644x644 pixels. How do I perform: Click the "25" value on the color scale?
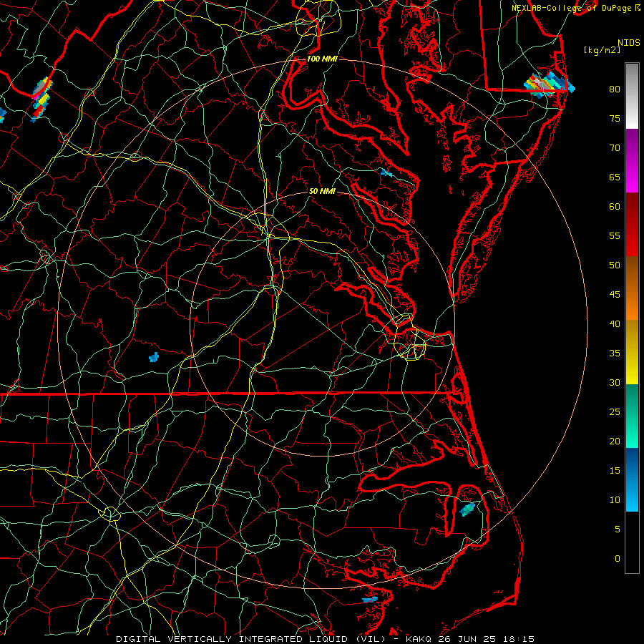[615, 412]
